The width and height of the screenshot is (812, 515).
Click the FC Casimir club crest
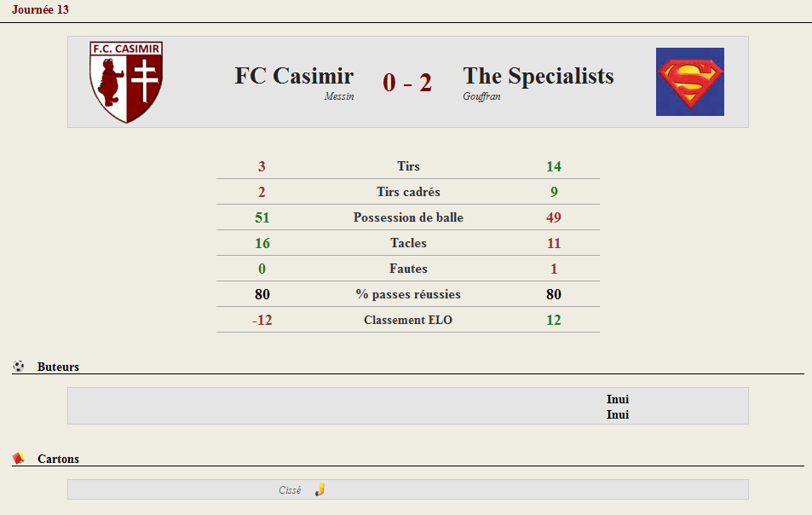tap(126, 82)
